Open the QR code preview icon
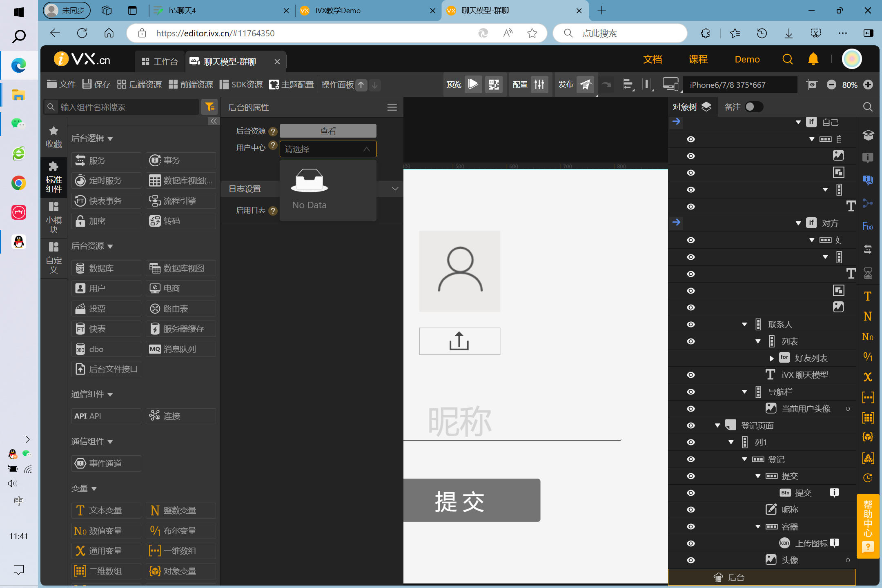This screenshot has height=588, width=882. [x=494, y=85]
